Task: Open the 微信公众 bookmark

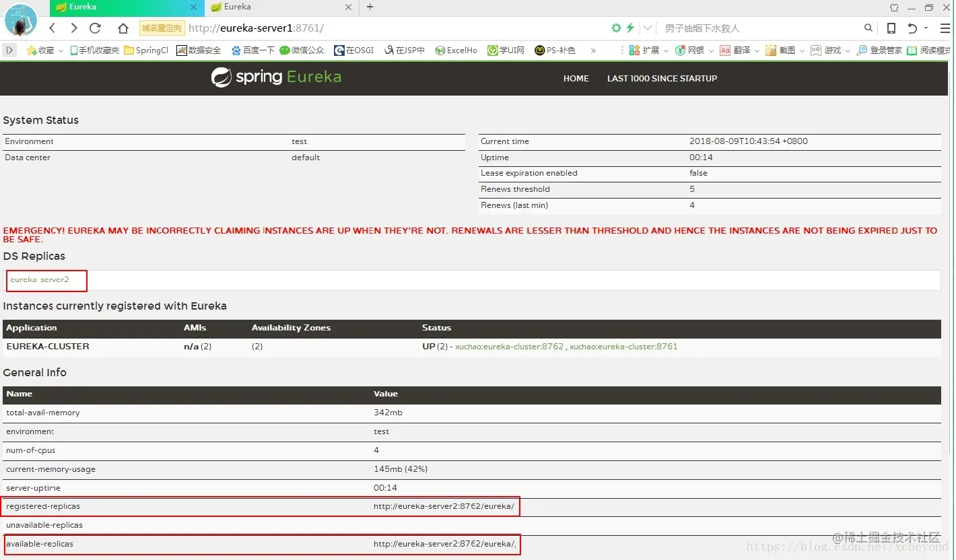Action: pyautogui.click(x=302, y=50)
